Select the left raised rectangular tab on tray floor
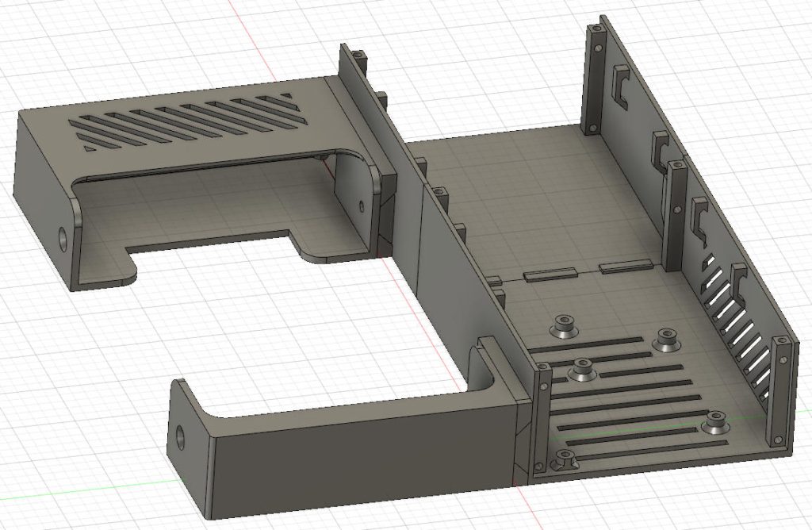The height and width of the screenshot is (530, 812). [x=550, y=275]
